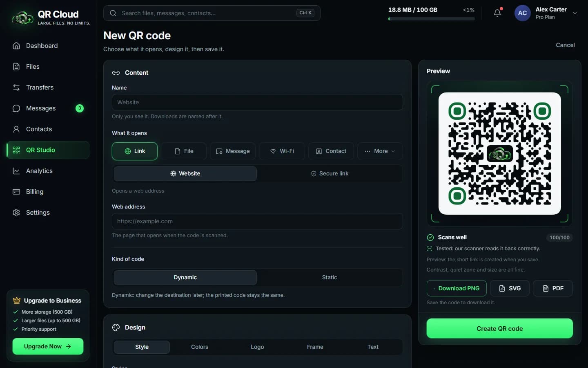Choose the Link content type

click(x=135, y=151)
